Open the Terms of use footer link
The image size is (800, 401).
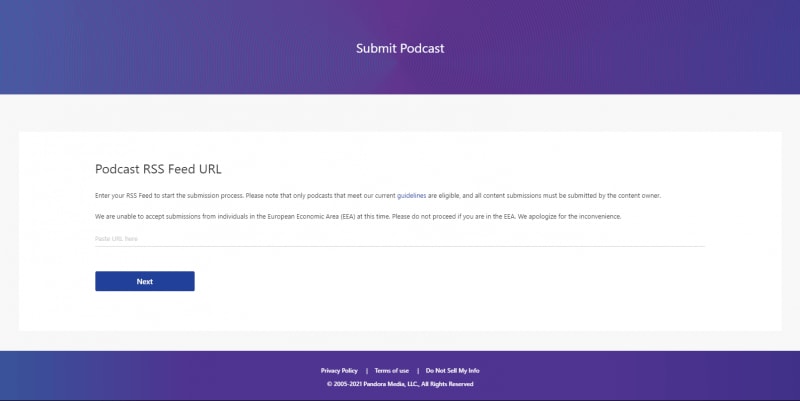(x=391, y=371)
